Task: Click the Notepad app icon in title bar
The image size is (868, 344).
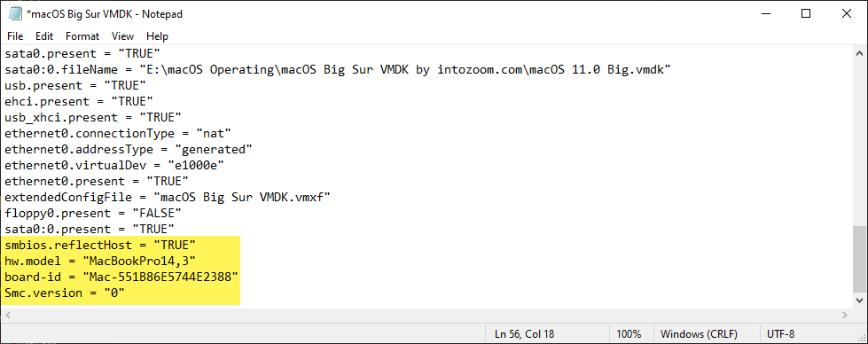Action: [15, 14]
